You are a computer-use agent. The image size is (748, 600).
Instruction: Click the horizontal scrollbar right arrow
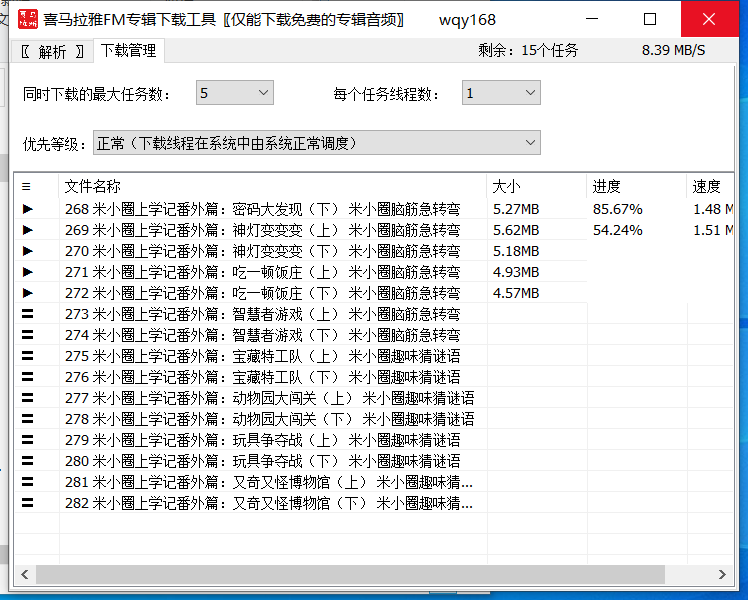(722, 574)
